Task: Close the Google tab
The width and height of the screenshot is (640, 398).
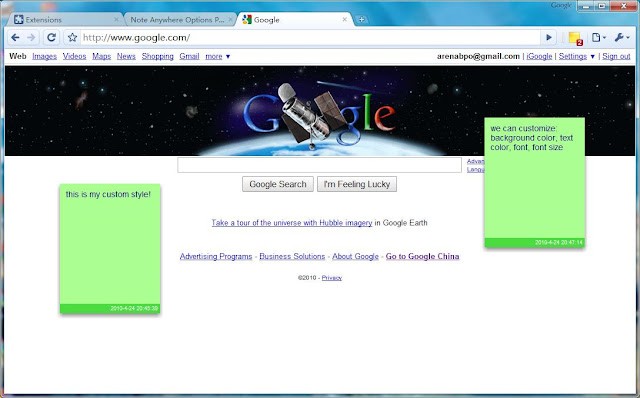Action: pos(344,19)
